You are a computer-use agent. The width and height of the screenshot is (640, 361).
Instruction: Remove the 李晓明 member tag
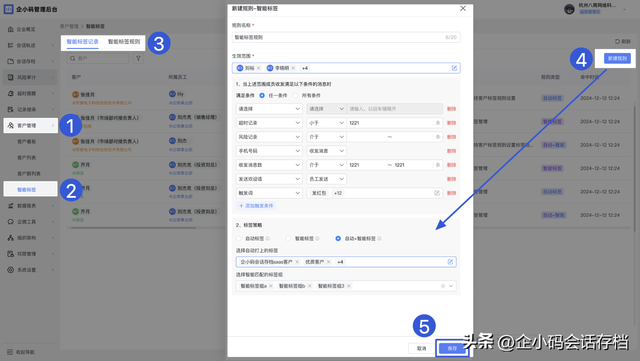[293, 68]
